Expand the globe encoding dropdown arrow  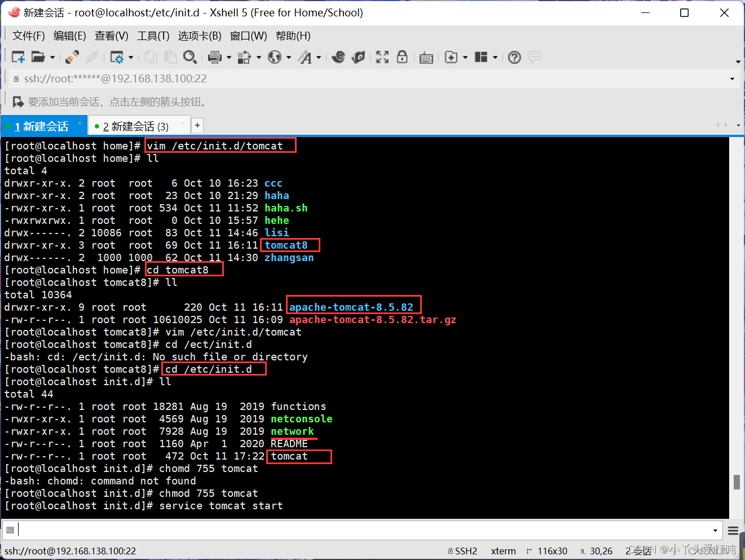289,58
